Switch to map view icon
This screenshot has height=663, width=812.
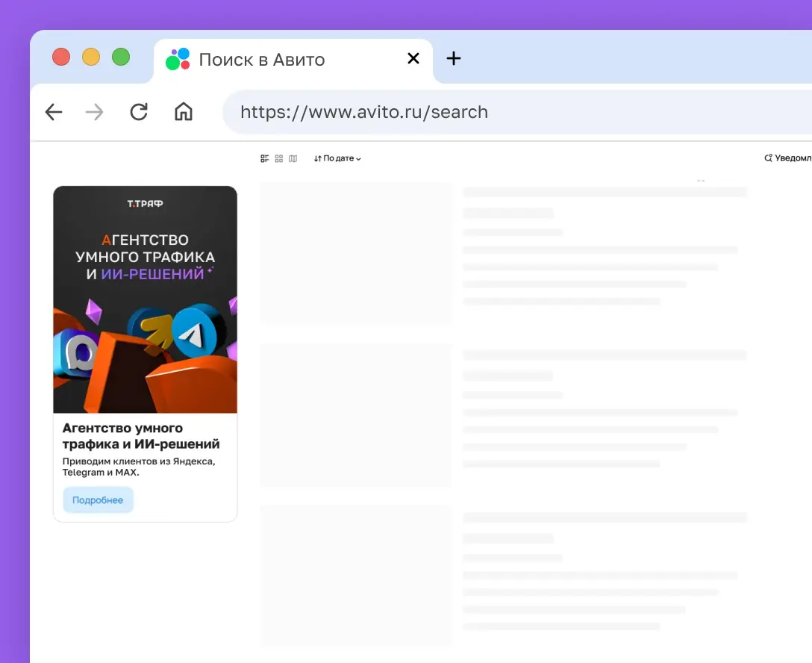293,158
